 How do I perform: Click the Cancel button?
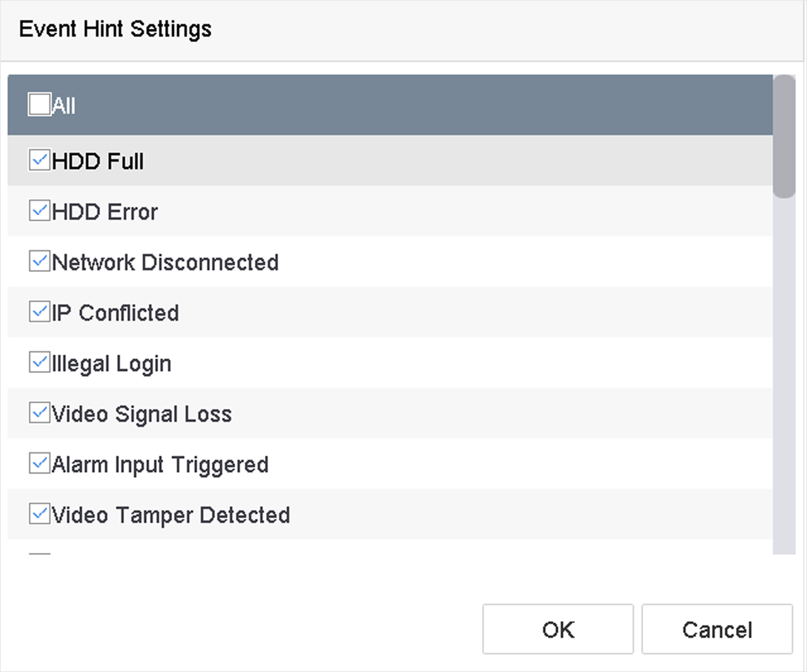pos(717,629)
